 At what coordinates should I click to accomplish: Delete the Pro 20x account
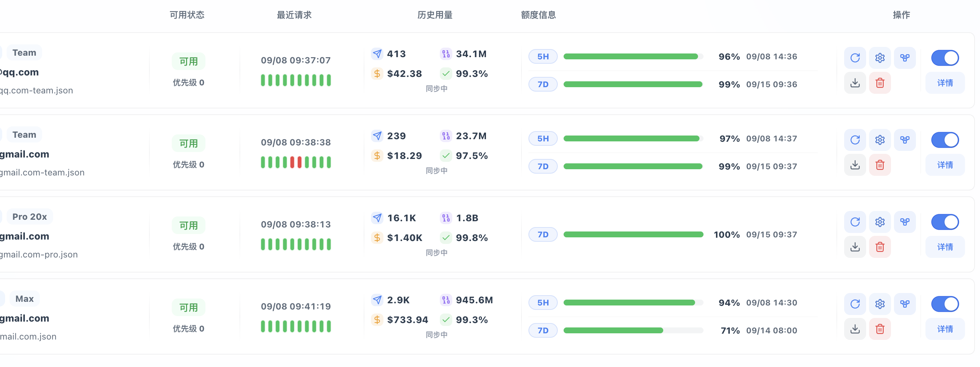click(880, 247)
